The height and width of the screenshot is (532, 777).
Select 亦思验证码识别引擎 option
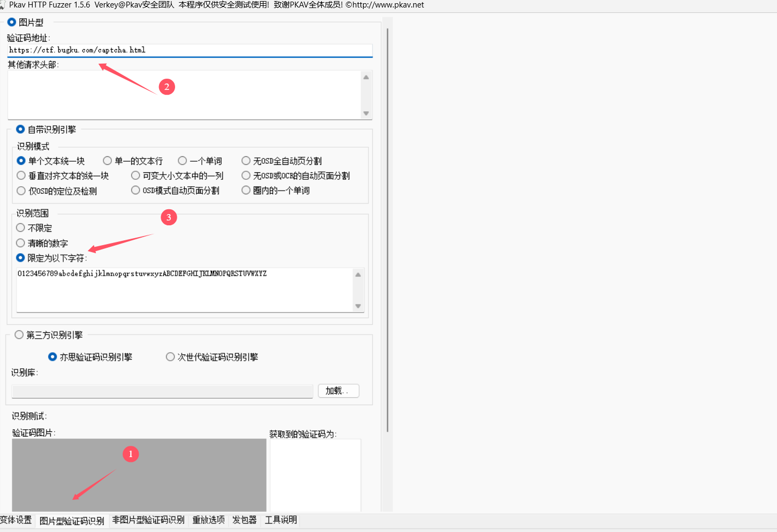52,357
